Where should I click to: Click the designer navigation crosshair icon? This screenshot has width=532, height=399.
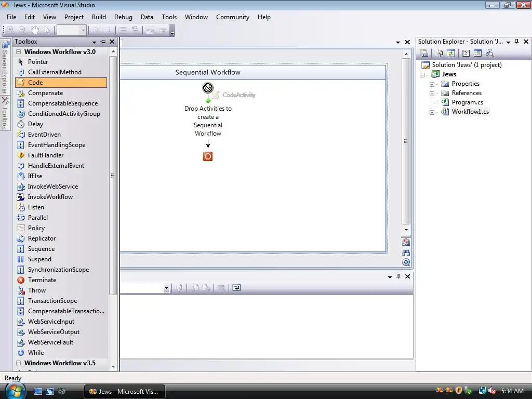point(406,262)
